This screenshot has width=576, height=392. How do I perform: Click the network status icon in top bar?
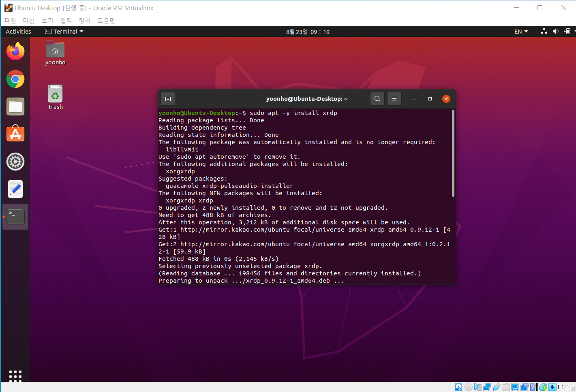(544, 32)
